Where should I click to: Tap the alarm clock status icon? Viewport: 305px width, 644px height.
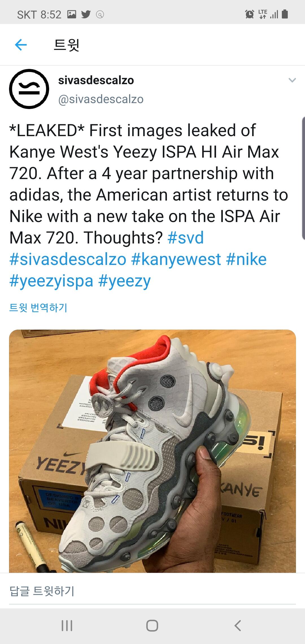[x=249, y=14]
